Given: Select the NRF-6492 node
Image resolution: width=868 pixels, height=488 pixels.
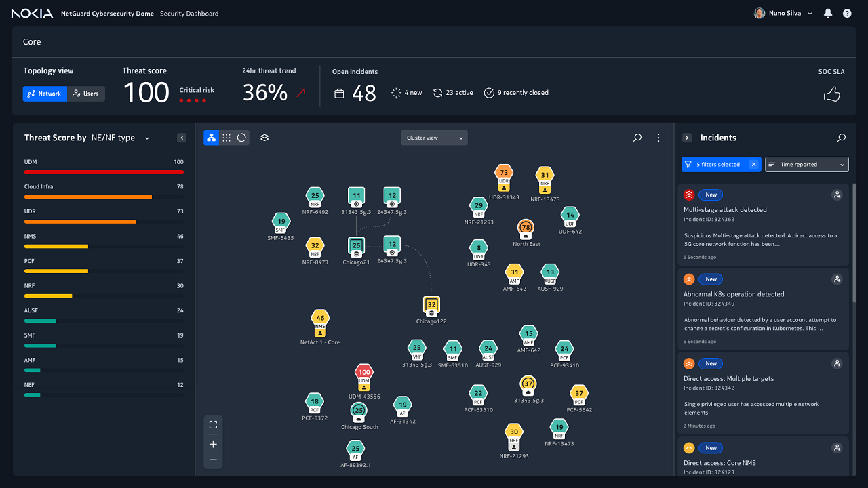Looking at the screenshot, I should point(315,198).
